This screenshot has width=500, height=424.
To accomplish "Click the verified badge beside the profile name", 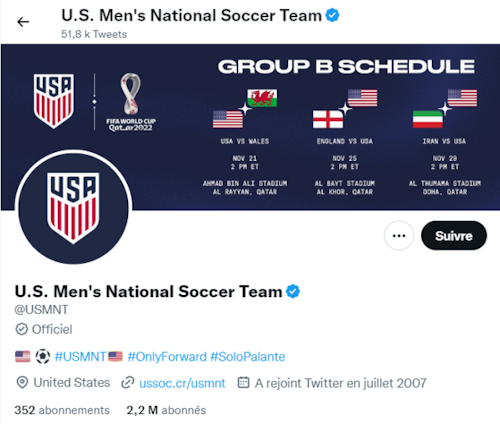I will (293, 291).
